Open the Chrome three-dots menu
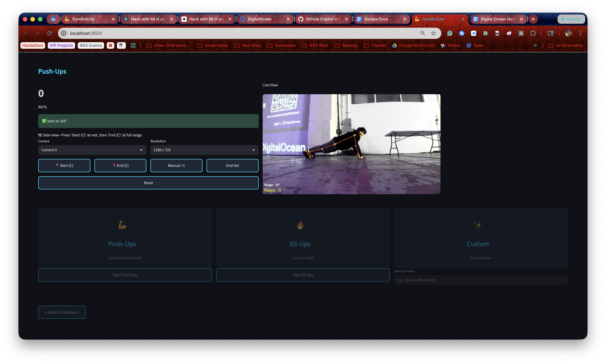The height and width of the screenshot is (364, 606). pyautogui.click(x=580, y=33)
